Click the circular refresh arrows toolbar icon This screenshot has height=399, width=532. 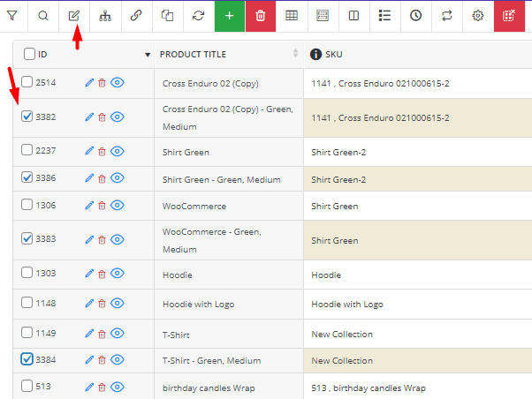(x=199, y=16)
